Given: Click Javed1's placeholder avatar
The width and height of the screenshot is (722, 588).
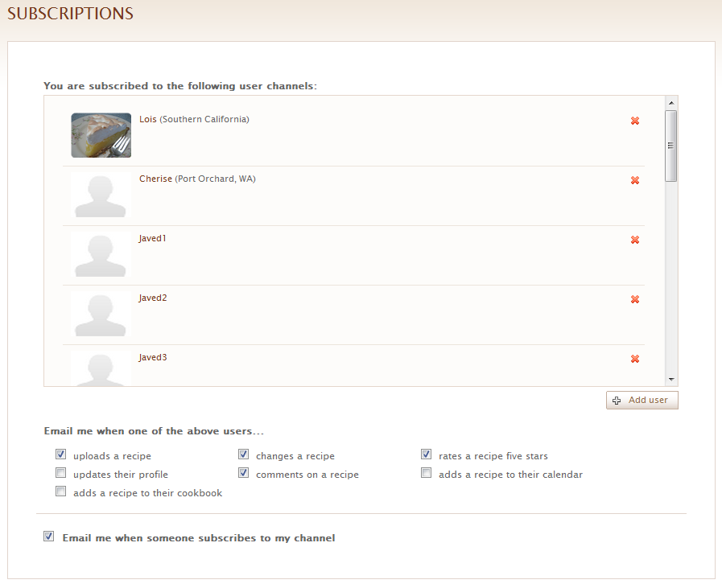Looking at the screenshot, I should (101, 254).
